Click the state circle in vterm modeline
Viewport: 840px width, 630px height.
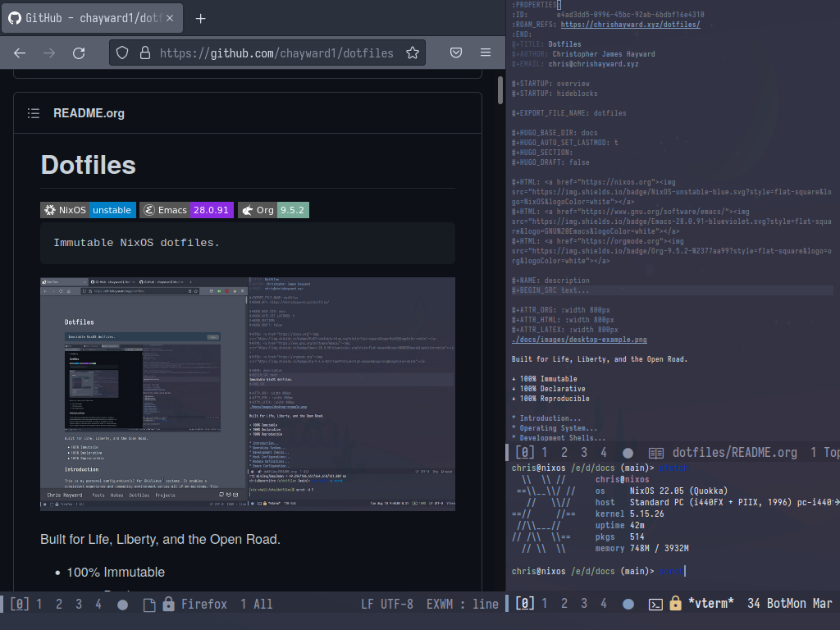628,605
